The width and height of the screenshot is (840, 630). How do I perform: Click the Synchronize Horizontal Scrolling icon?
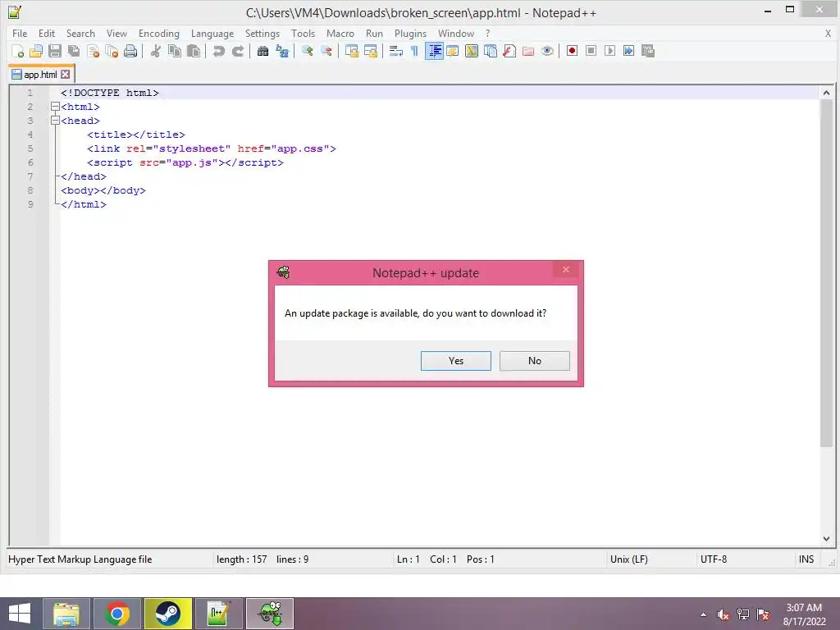coord(370,51)
